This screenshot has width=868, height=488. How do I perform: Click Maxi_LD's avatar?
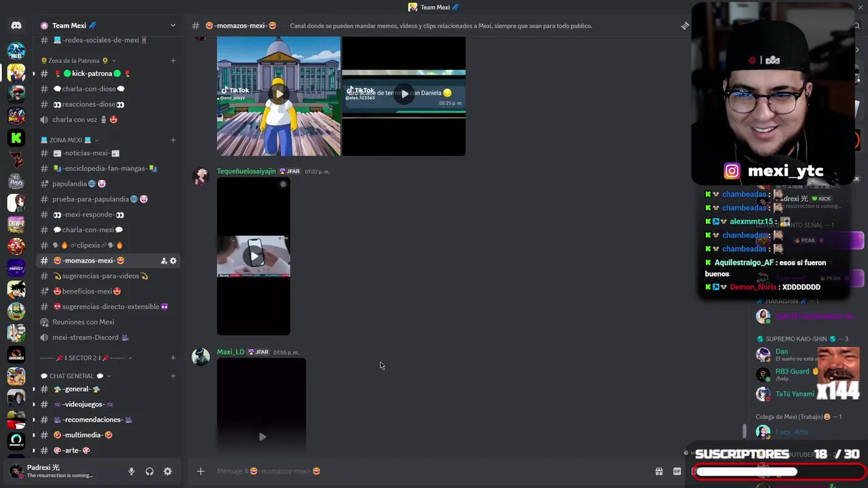(x=201, y=357)
